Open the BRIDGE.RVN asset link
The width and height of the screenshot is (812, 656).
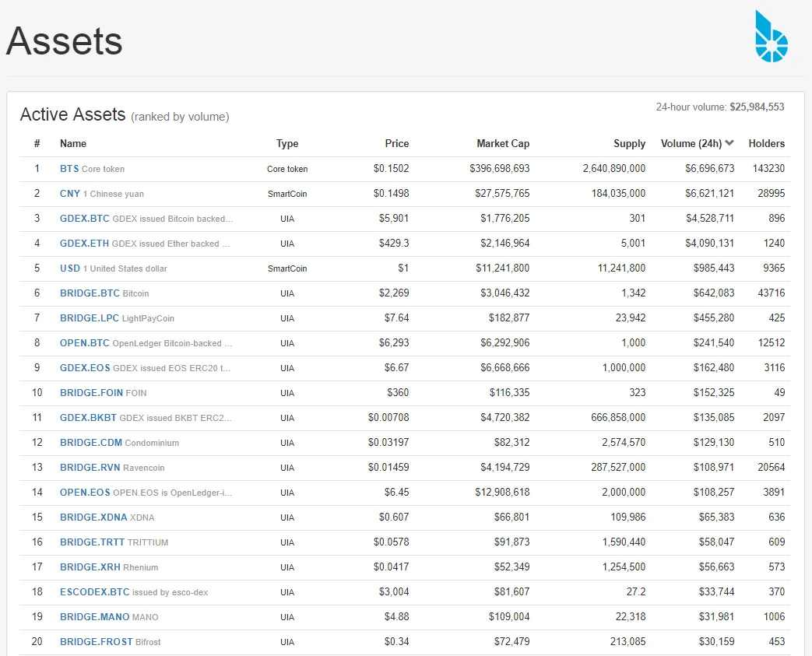(90, 468)
